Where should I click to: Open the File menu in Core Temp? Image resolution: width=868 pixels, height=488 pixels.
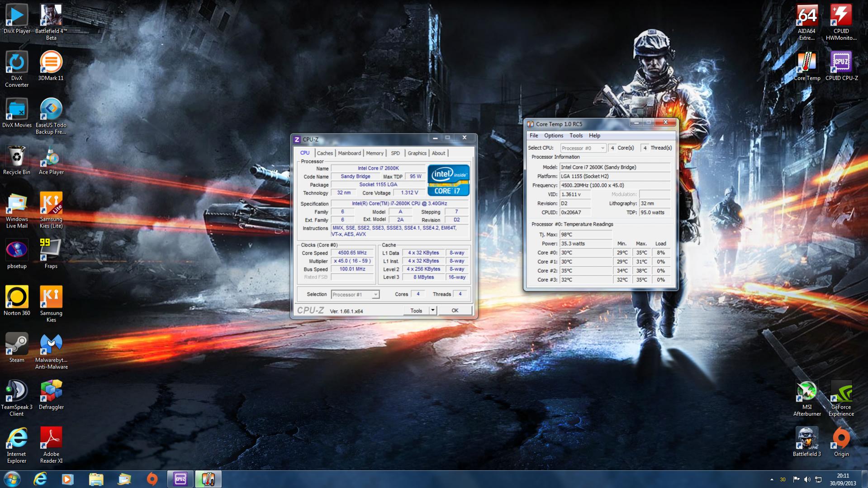534,136
